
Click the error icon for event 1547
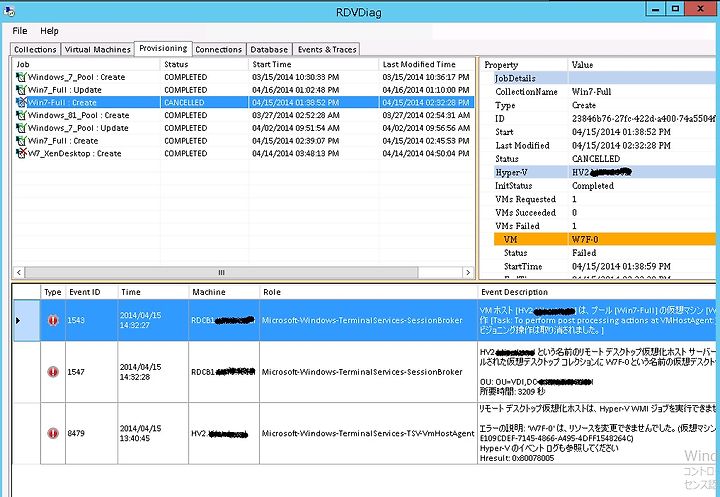(x=53, y=372)
